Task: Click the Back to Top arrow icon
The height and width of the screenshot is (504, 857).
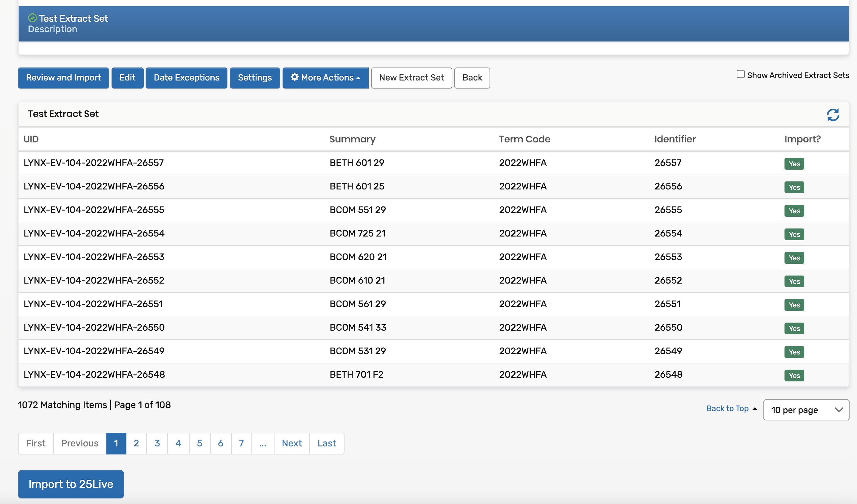Action: click(755, 409)
